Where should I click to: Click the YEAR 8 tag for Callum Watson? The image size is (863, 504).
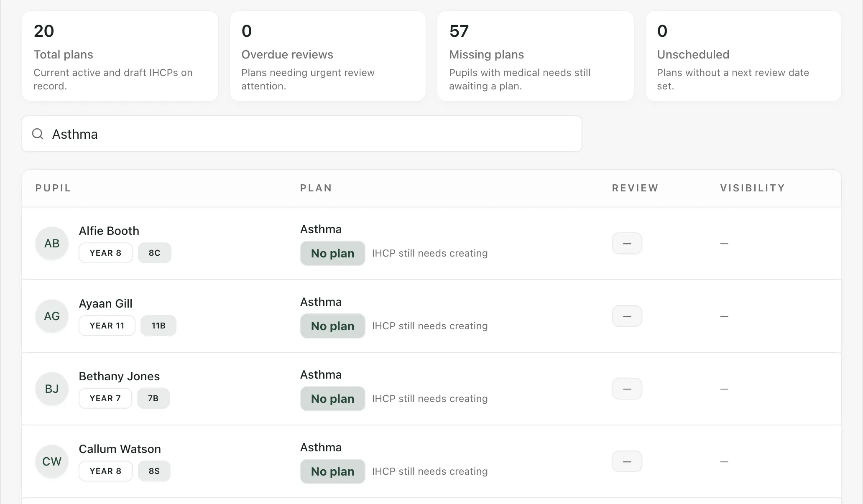click(x=106, y=471)
